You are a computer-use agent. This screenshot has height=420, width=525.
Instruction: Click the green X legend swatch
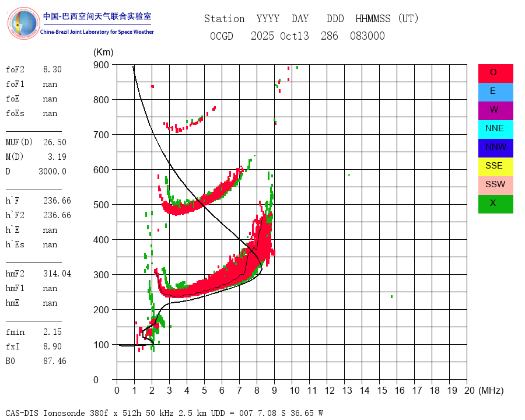coord(495,204)
